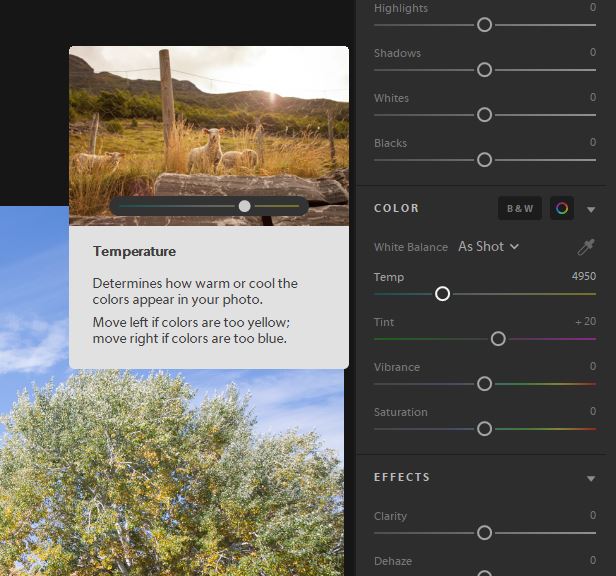Screen dimensions: 616x576
Task: Click the Vibrance slider label
Action: [397, 367]
